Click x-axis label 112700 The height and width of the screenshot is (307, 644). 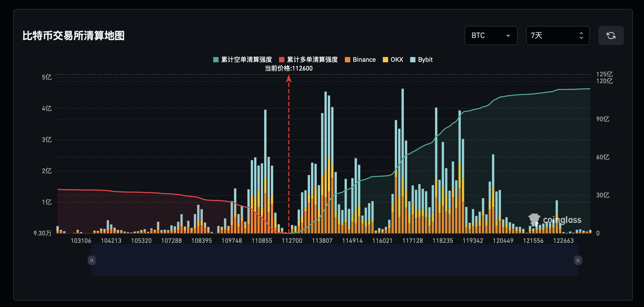292,241
